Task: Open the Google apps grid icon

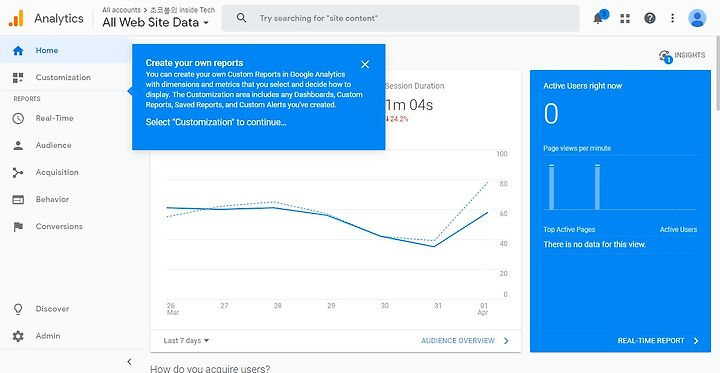Action: pyautogui.click(x=625, y=18)
